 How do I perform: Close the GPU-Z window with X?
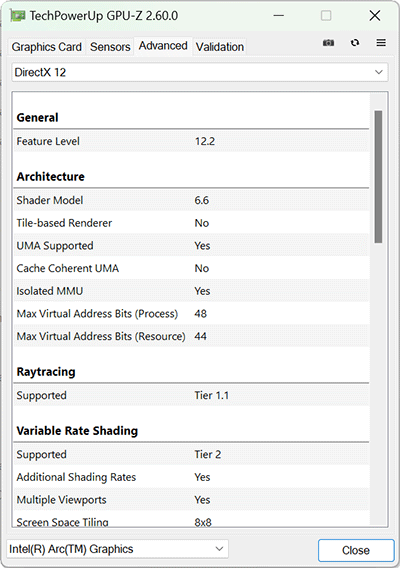(x=375, y=16)
